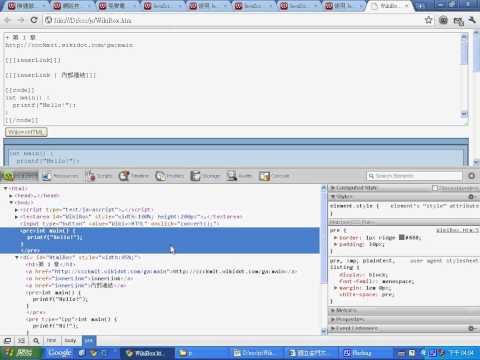Open the Scripts panel in DevTools
480x360 pixels.
pos(99,176)
